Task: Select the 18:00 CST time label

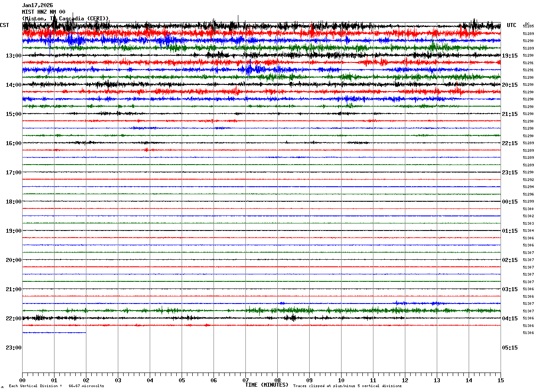Action: [14, 202]
